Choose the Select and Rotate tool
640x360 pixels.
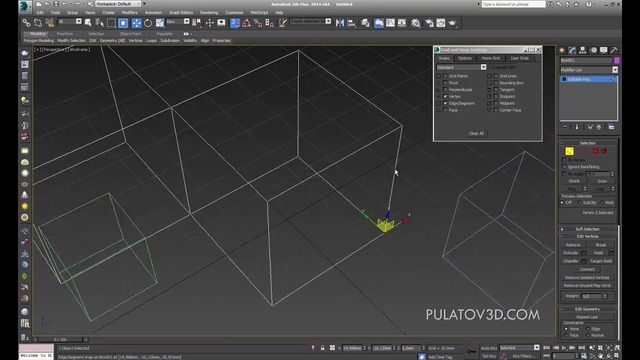click(148, 23)
